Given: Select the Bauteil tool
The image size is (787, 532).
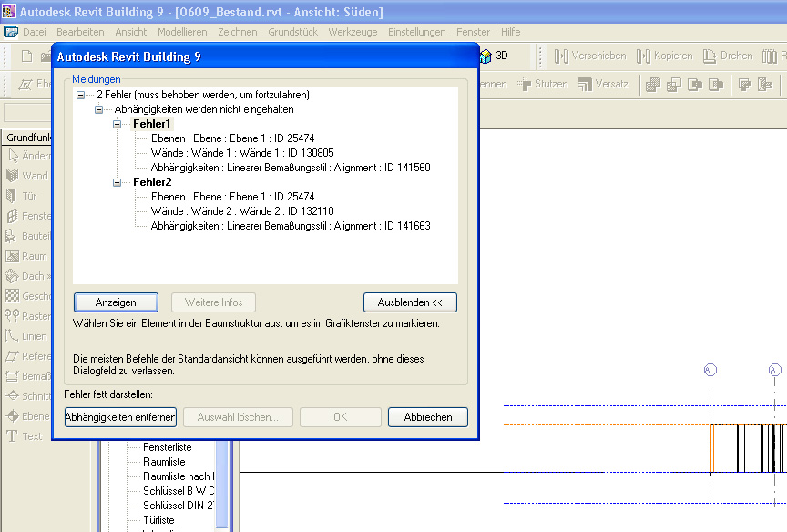Looking at the screenshot, I should coord(28,236).
